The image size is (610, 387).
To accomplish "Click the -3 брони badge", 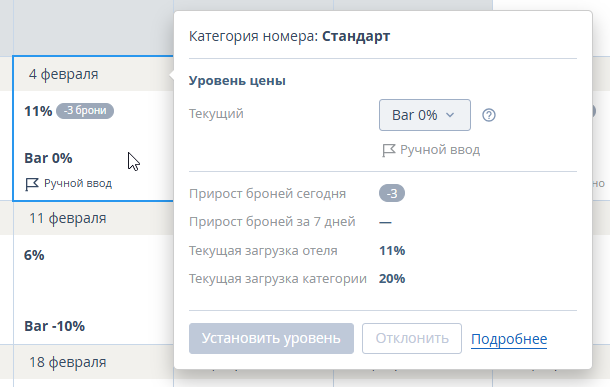I will pos(85,111).
